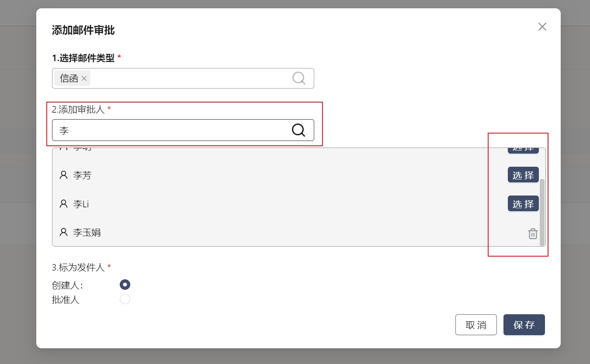Viewport: 590px width, 364px height.
Task: Click the person icon beside 李芳
Action: pyautogui.click(x=64, y=175)
